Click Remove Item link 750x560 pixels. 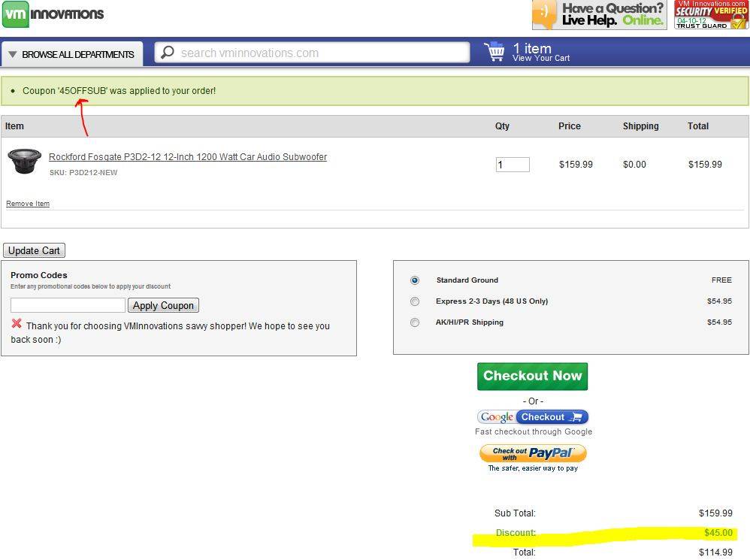tap(28, 204)
